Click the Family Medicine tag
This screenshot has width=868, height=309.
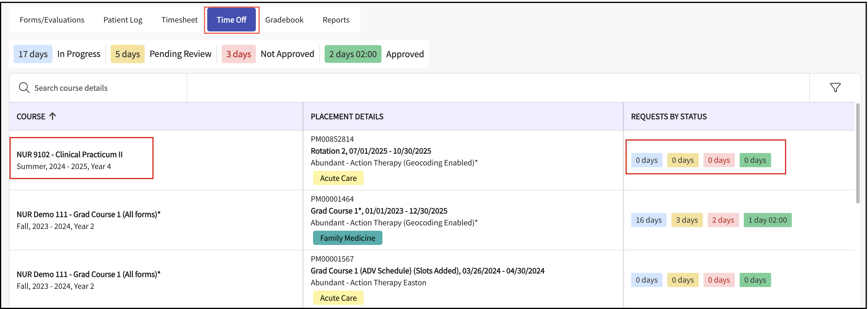(x=347, y=238)
